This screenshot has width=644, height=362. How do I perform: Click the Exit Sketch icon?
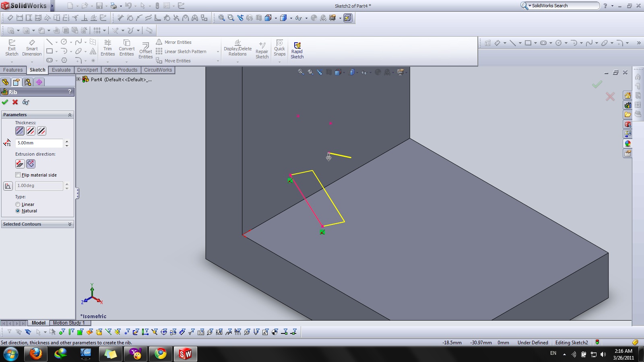tap(12, 47)
